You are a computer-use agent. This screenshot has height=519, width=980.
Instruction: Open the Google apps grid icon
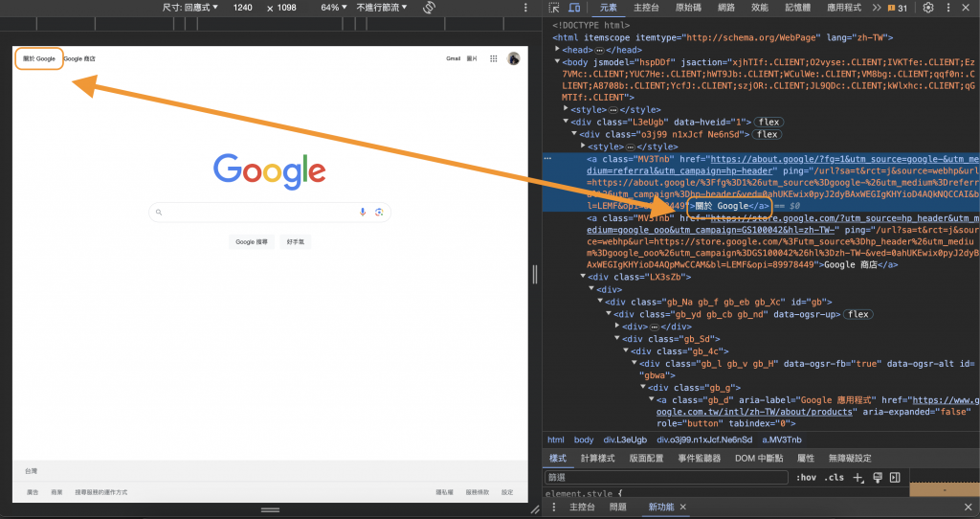(x=493, y=58)
